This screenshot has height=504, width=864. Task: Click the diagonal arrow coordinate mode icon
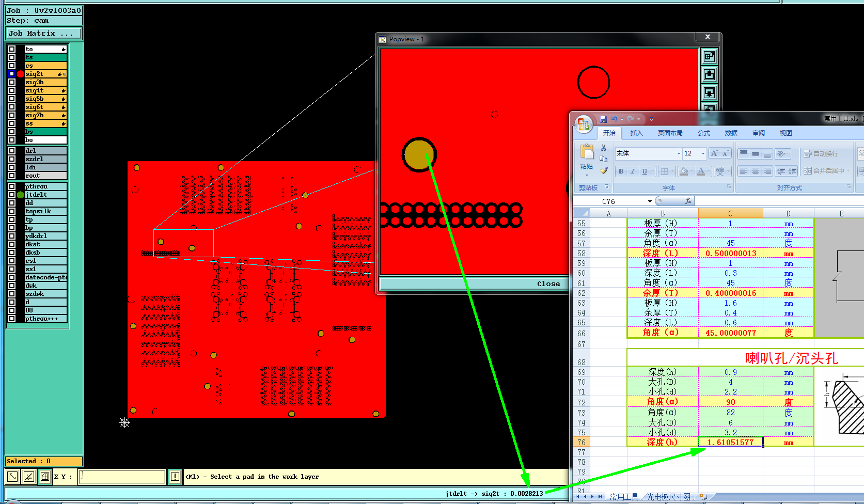(12, 477)
